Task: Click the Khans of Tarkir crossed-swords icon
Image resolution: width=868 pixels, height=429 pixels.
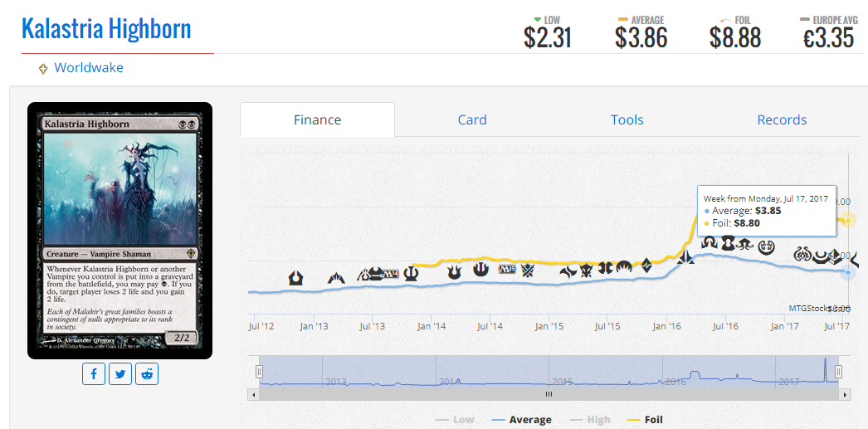Action: [x=527, y=271]
